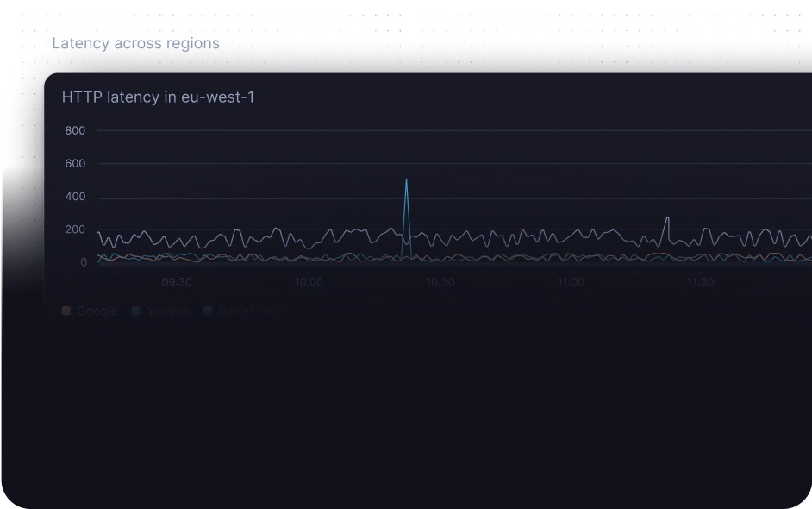Click the 600 y-axis value
The height and width of the screenshot is (509, 812).
coord(76,164)
